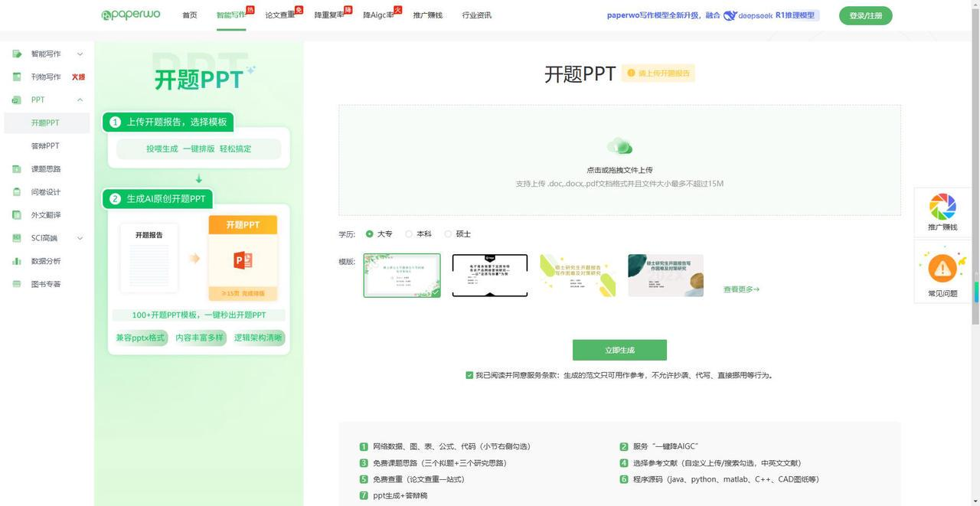Open the 常见问题 warning icon

click(942, 269)
